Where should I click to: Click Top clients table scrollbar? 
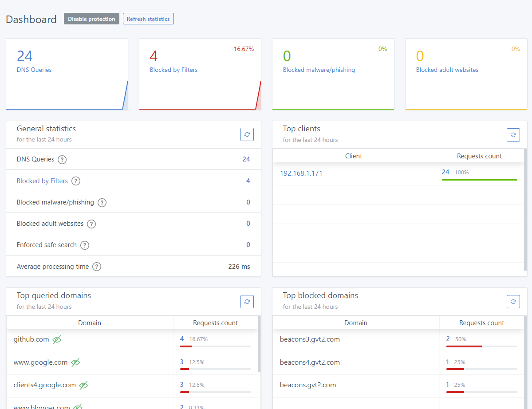coord(525,209)
